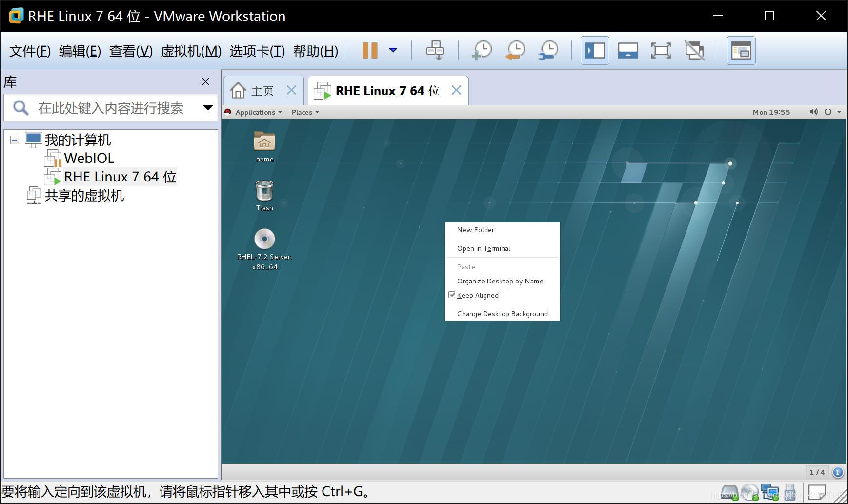Collapse the 我的计算机 tree node
Image resolution: width=848 pixels, height=504 pixels.
[15, 140]
